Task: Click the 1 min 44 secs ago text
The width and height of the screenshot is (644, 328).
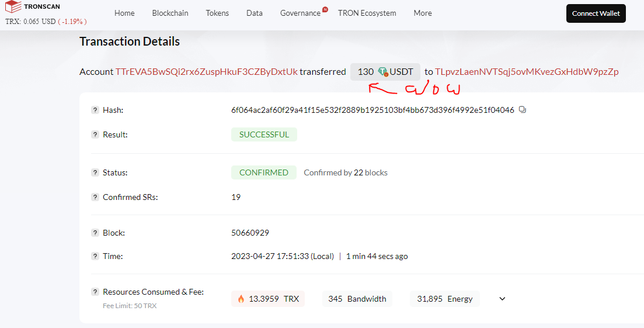Action: click(377, 256)
